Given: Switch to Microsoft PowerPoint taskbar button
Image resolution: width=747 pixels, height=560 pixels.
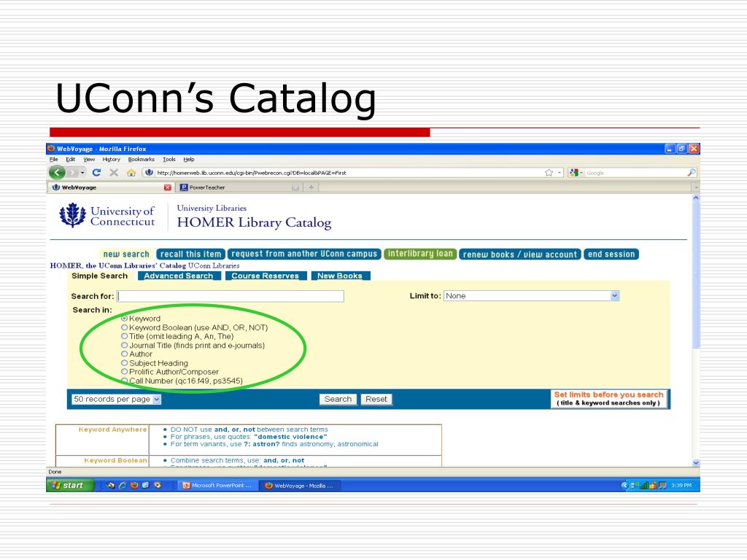Looking at the screenshot, I should 219,485.
